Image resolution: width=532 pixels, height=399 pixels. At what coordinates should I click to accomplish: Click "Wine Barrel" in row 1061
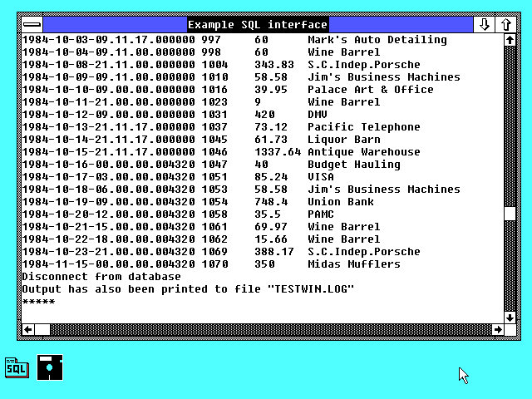[x=344, y=227]
